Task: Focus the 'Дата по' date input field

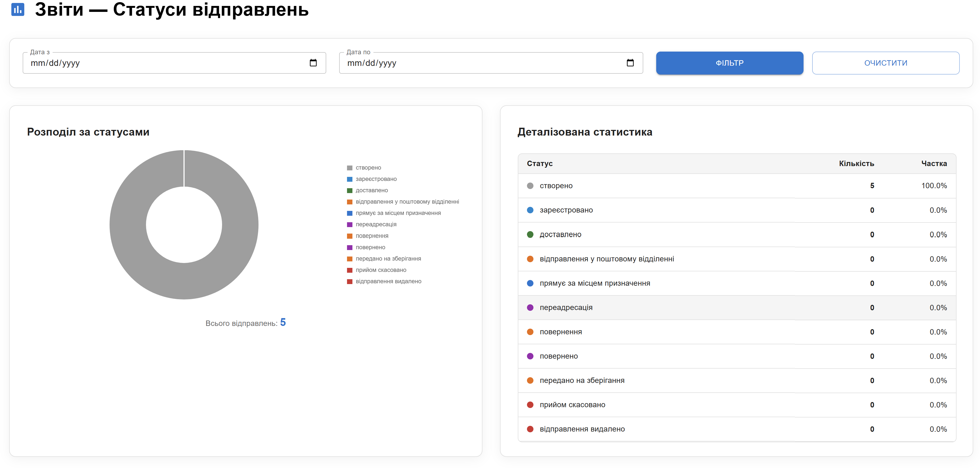Action: tap(491, 63)
